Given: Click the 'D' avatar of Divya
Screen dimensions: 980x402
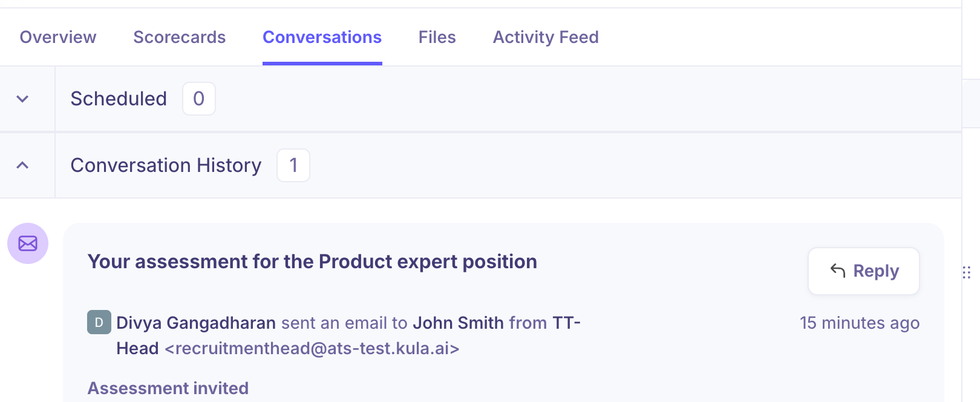Looking at the screenshot, I should coord(99,322).
